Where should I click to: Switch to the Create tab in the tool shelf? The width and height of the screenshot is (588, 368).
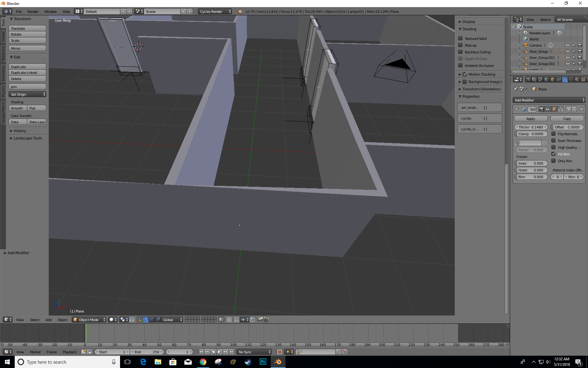pyautogui.click(x=3, y=36)
